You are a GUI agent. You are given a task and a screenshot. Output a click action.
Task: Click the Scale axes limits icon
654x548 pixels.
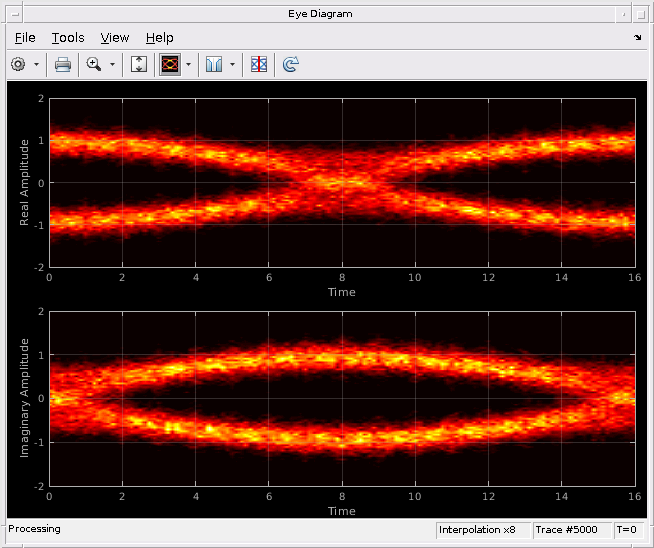click(x=138, y=64)
